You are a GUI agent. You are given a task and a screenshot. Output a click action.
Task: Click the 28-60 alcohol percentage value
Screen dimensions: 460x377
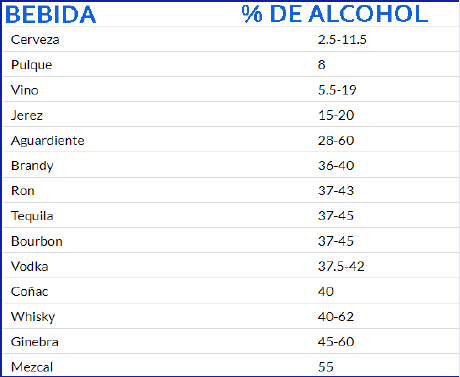click(x=336, y=140)
